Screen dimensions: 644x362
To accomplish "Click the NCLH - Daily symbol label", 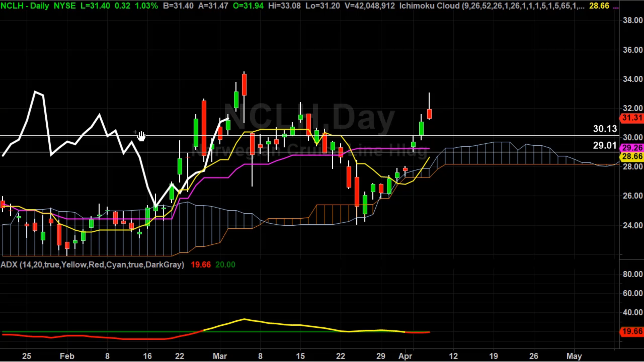I will (x=25, y=6).
